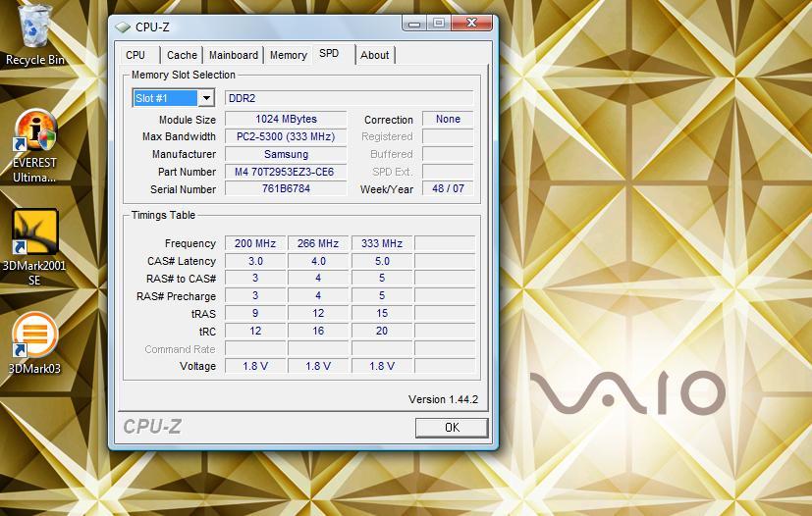The image size is (812, 516).
Task: Click part number M4 70T2953EZ3-CE6
Action: point(286,172)
